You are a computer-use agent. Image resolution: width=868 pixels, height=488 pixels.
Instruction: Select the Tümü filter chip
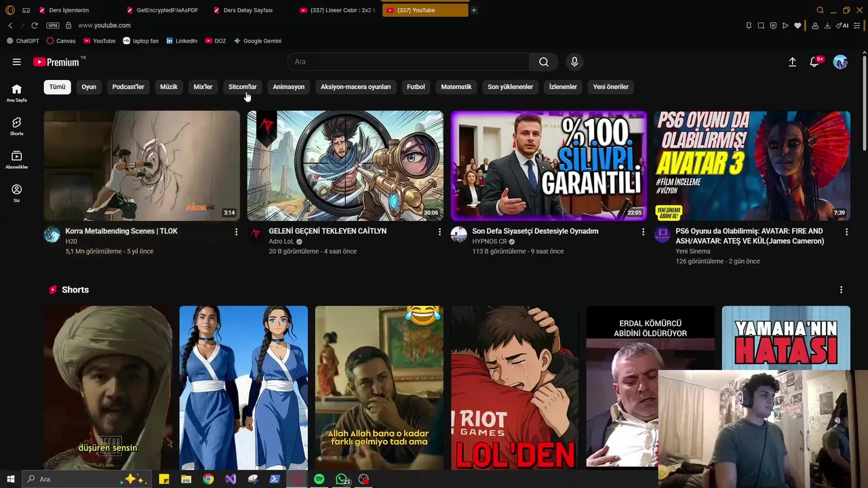58,87
